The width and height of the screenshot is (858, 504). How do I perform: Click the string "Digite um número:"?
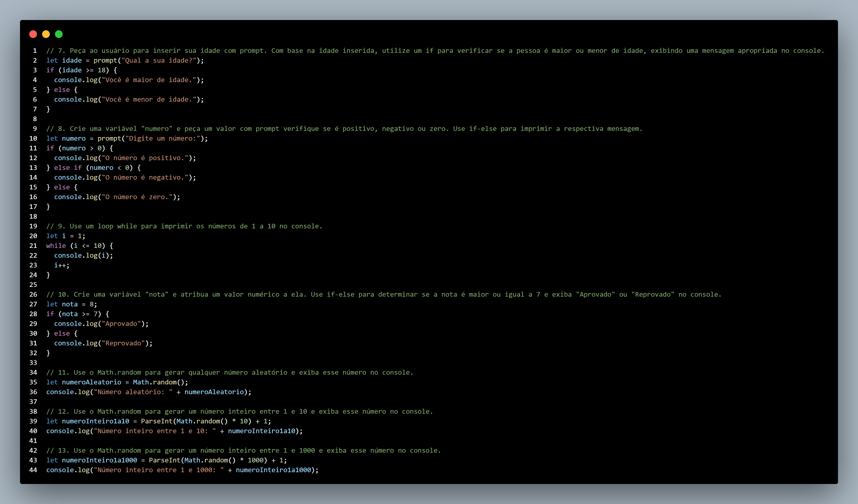coord(163,139)
